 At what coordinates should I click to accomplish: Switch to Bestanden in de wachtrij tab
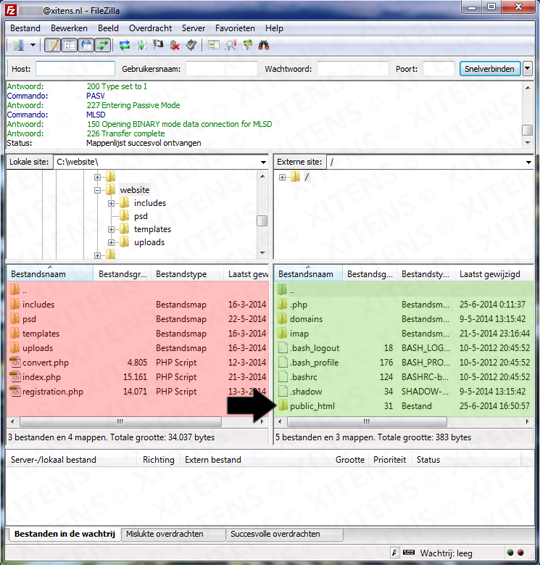coord(65,534)
